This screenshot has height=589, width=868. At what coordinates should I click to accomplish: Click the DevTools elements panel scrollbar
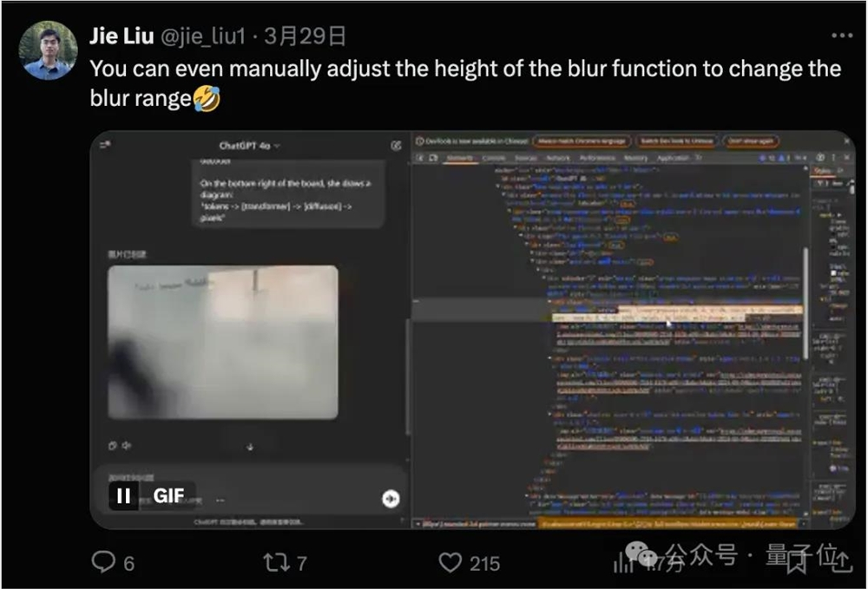[806, 304]
